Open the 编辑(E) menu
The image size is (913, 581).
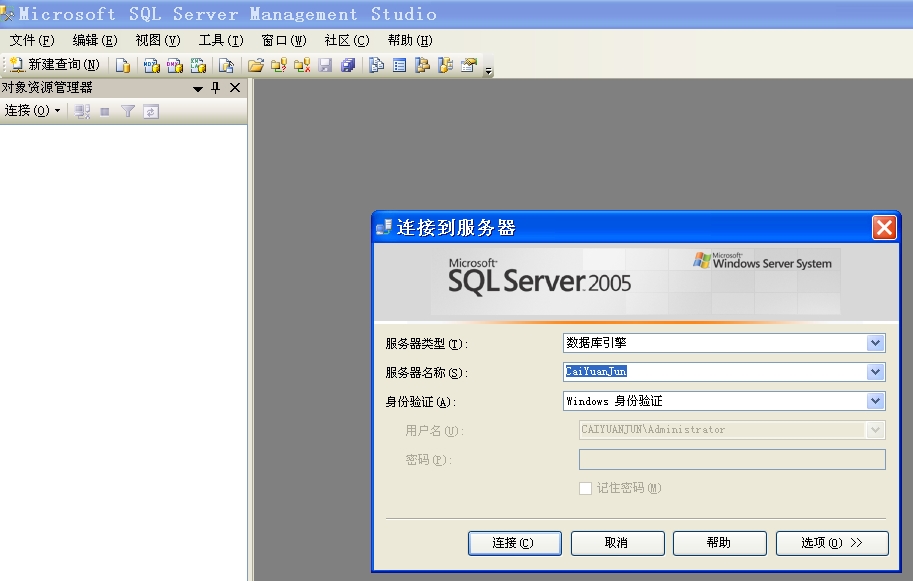(x=95, y=40)
